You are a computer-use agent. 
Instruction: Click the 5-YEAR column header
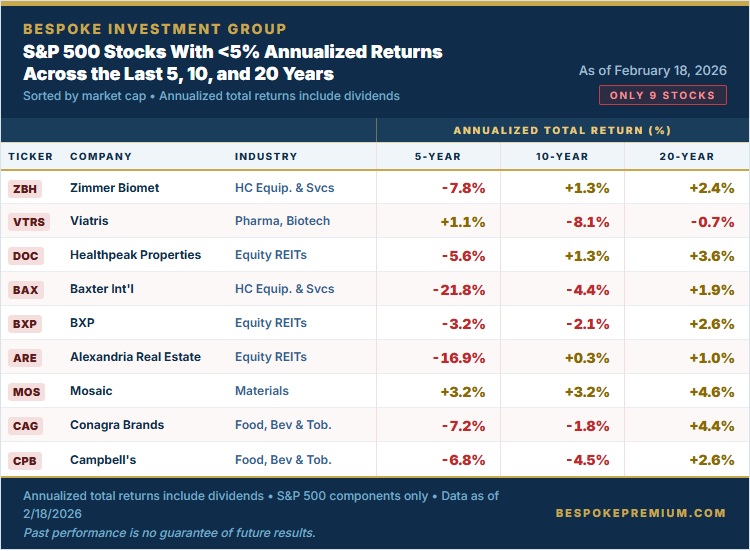[438, 157]
